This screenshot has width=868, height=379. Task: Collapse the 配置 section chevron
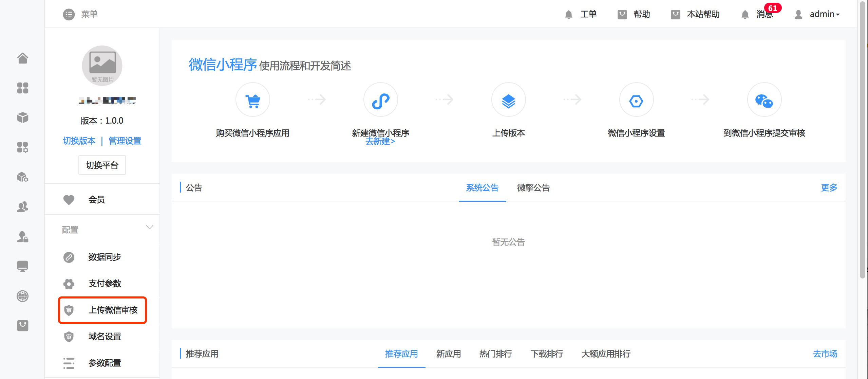point(149,227)
